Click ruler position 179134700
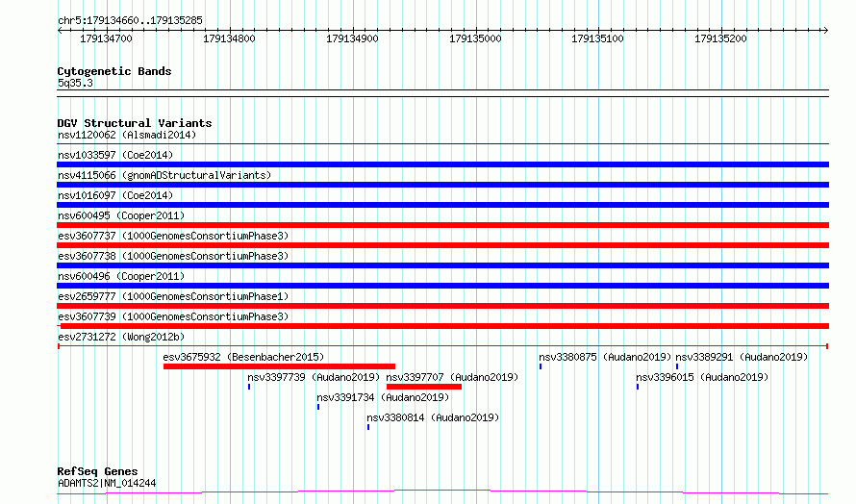The image size is (856, 504). click(x=106, y=38)
